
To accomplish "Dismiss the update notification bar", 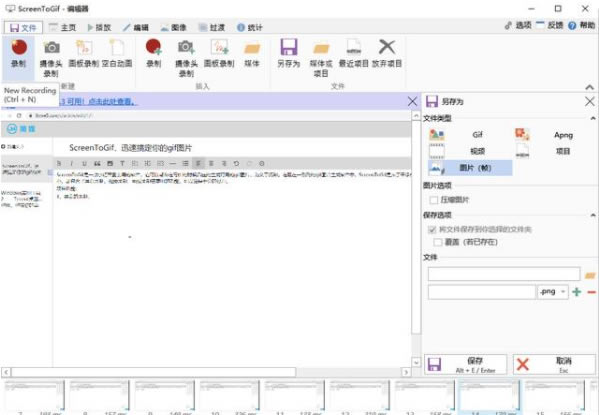I will pos(412,101).
